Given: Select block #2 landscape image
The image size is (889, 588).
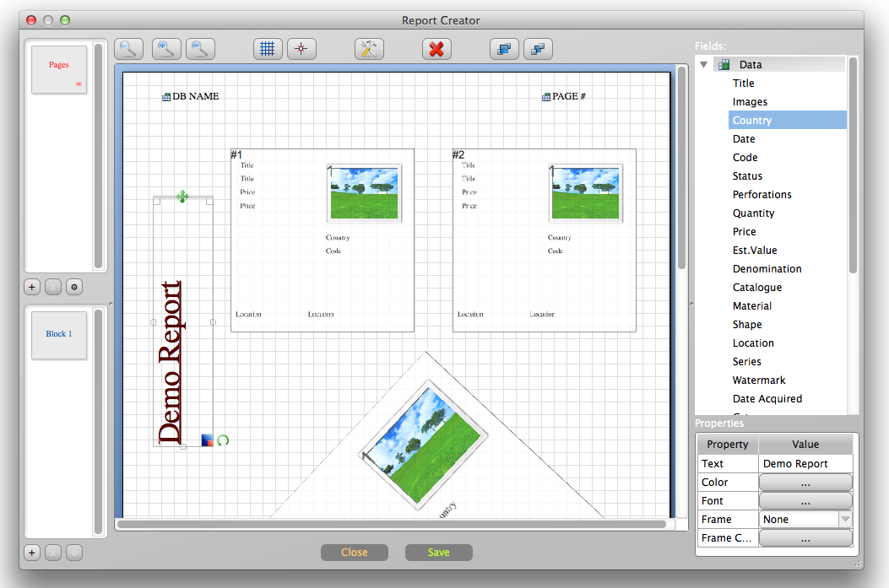Looking at the screenshot, I should click(x=586, y=193).
